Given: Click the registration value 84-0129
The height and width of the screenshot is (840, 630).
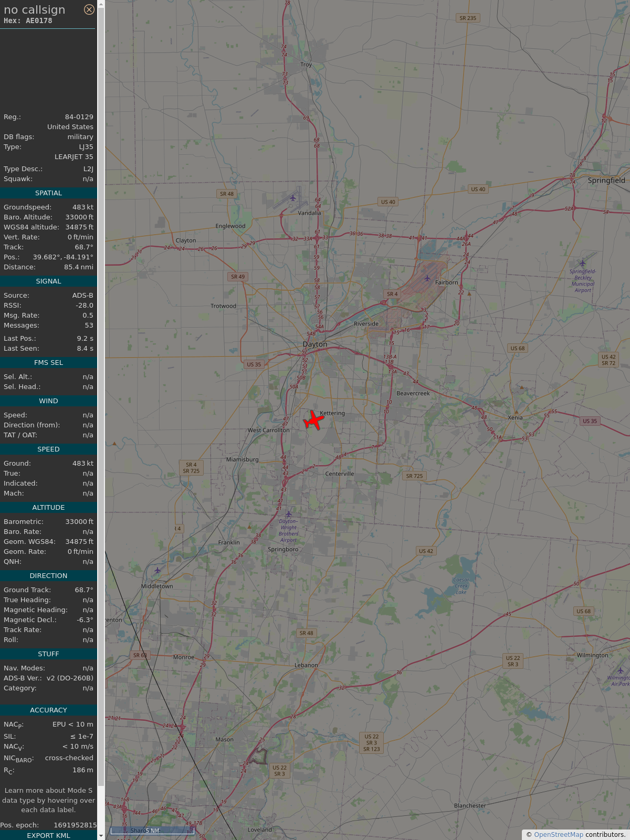Looking at the screenshot, I should pos(79,117).
